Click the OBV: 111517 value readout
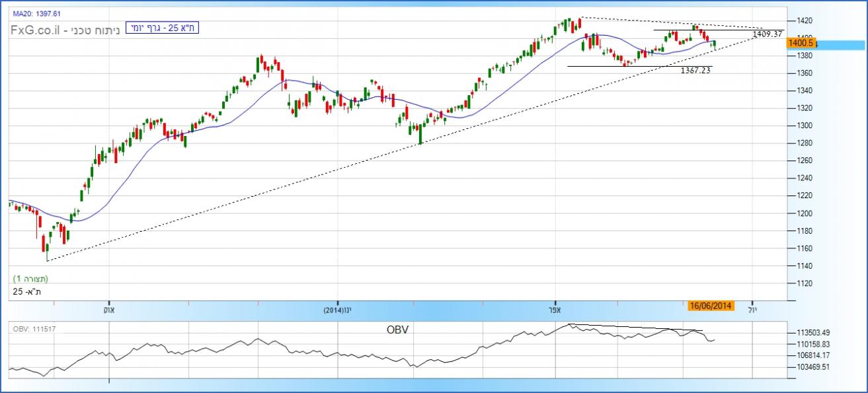 pos(32,328)
